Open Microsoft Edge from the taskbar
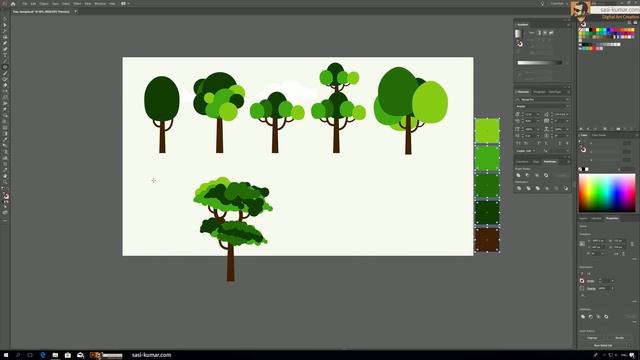Viewport: 640px width, 360px height. point(43,355)
